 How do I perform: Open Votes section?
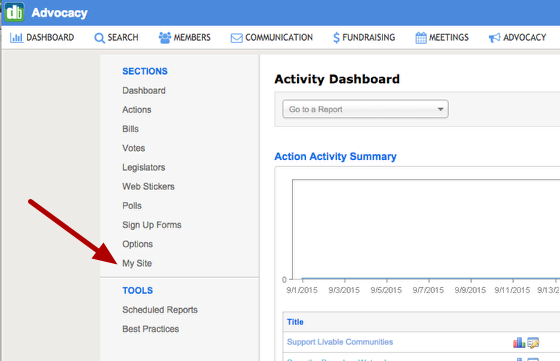[x=134, y=148]
